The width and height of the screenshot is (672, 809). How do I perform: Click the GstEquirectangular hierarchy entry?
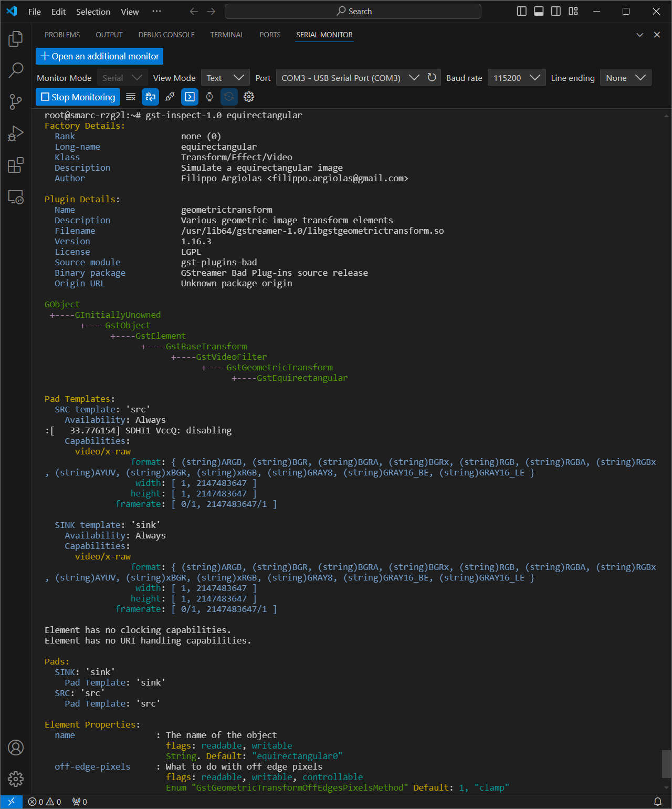click(302, 378)
